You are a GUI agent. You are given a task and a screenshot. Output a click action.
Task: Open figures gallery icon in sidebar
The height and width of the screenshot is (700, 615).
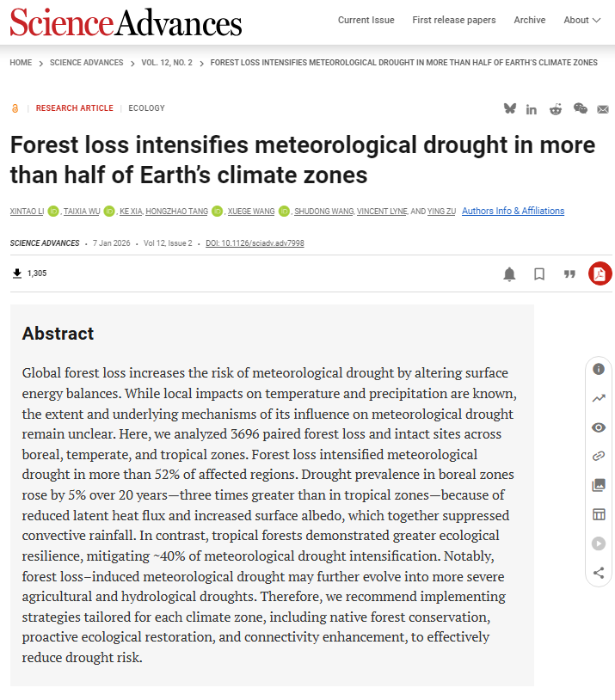pos(599,485)
